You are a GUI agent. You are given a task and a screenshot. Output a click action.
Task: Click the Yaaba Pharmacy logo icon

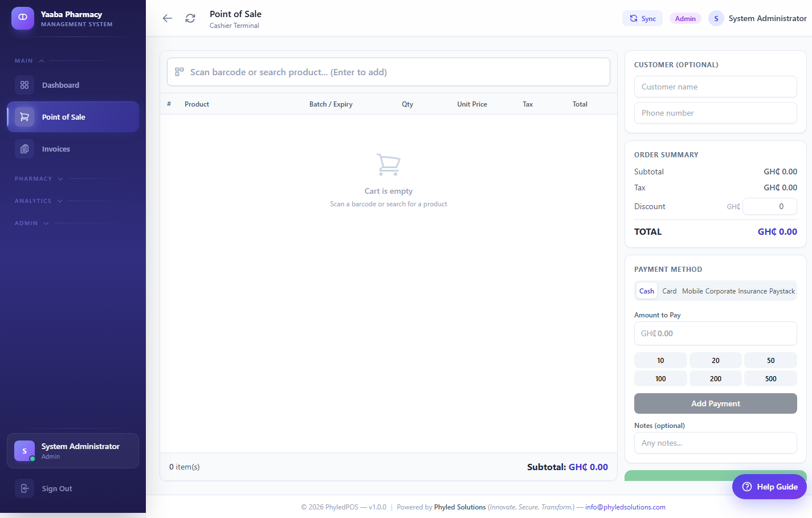pyautogui.click(x=23, y=18)
